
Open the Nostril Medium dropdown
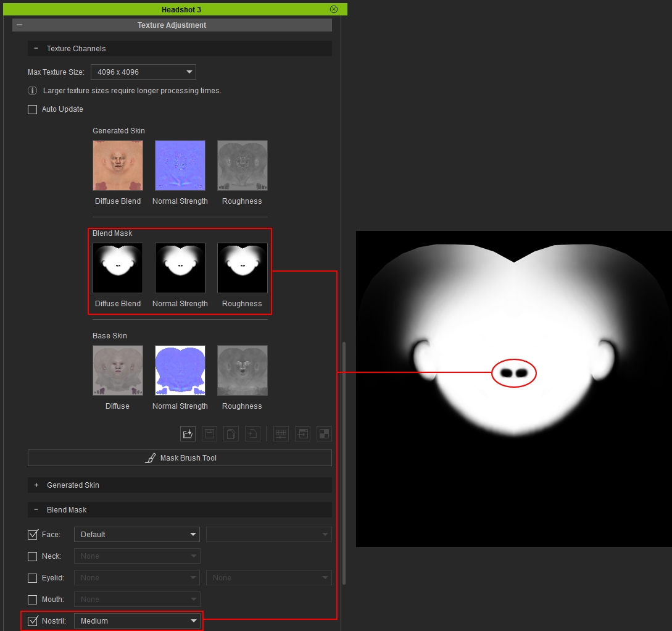(x=137, y=621)
